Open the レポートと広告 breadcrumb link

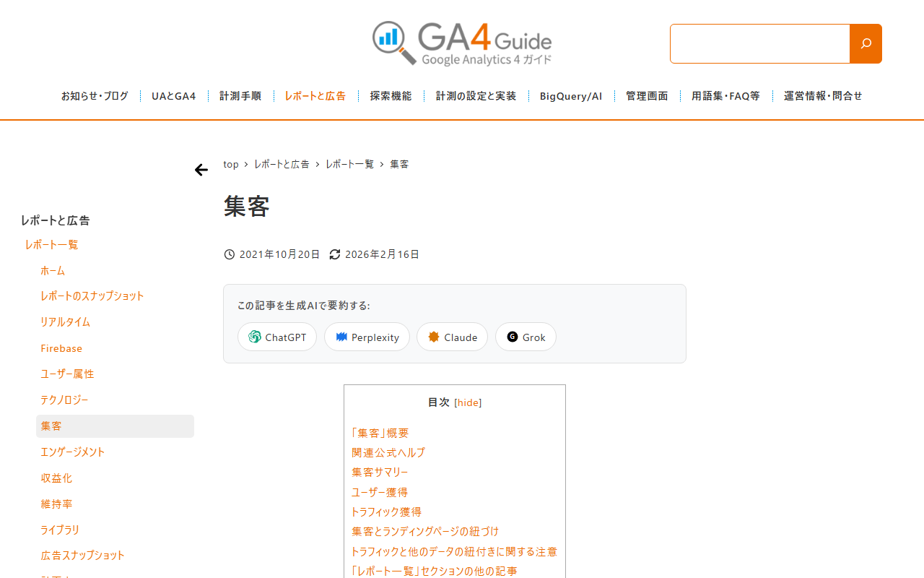click(282, 165)
